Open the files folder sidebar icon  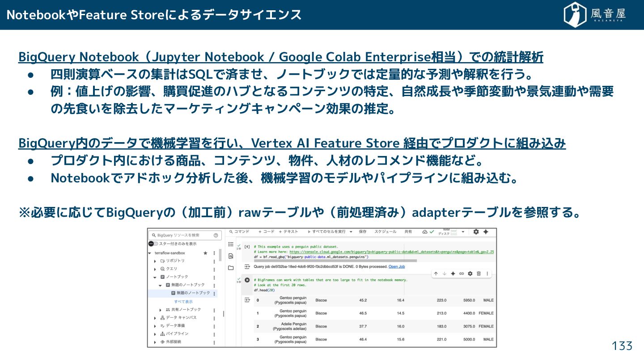231,268
